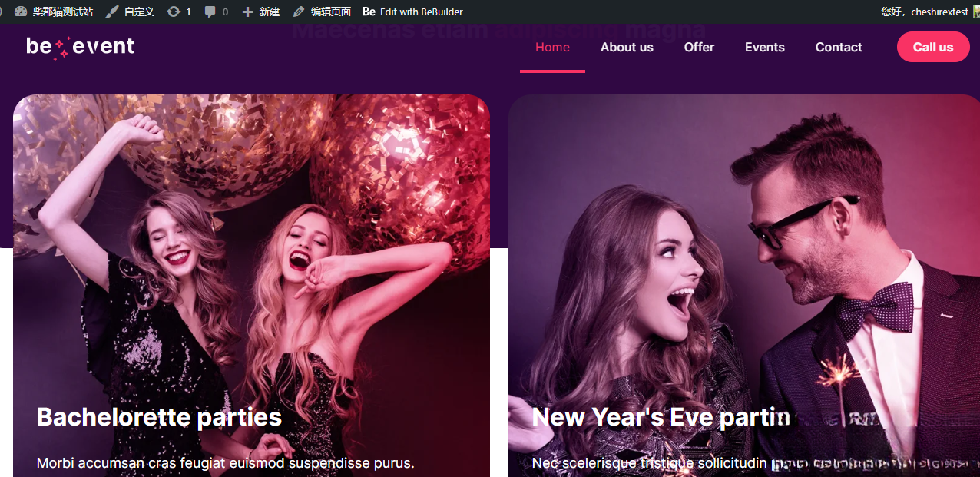Go to the Contact page
The height and width of the screenshot is (477, 980).
click(838, 47)
